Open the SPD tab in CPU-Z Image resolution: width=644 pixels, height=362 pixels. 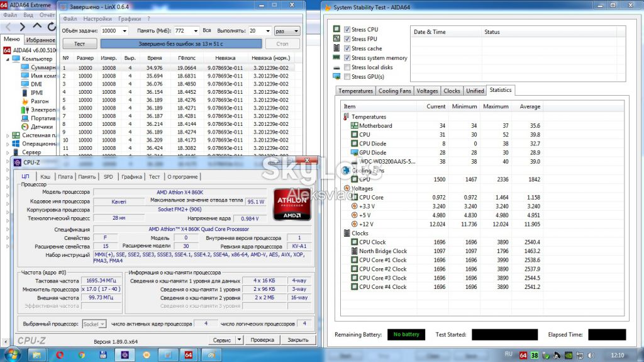click(x=108, y=177)
